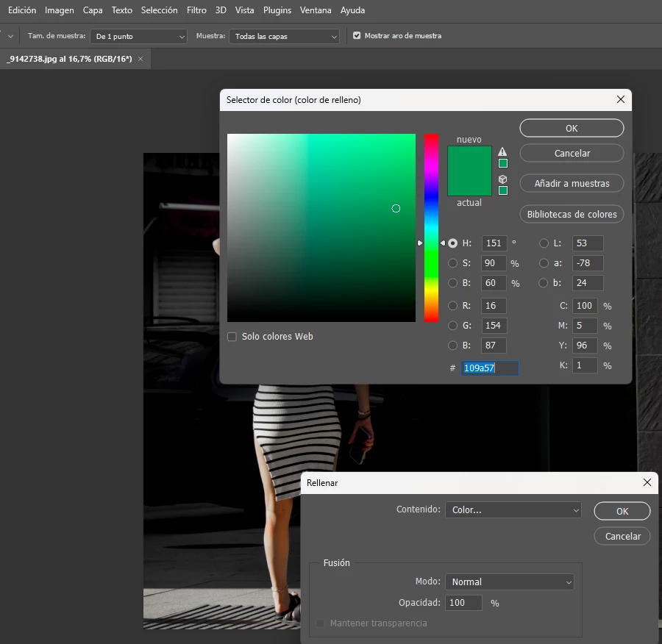The image size is (662, 644).
Task: Open the tool preset picker arrow
Action: [x=10, y=36]
